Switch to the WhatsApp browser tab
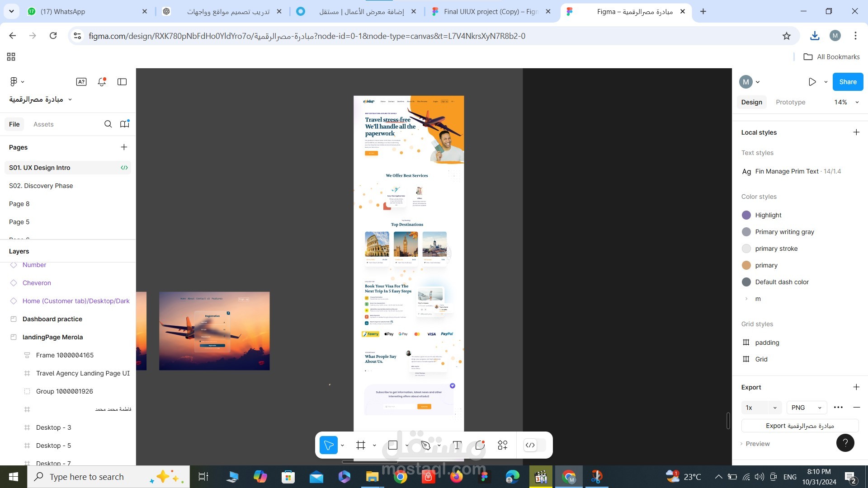868x488 pixels. coord(87,11)
